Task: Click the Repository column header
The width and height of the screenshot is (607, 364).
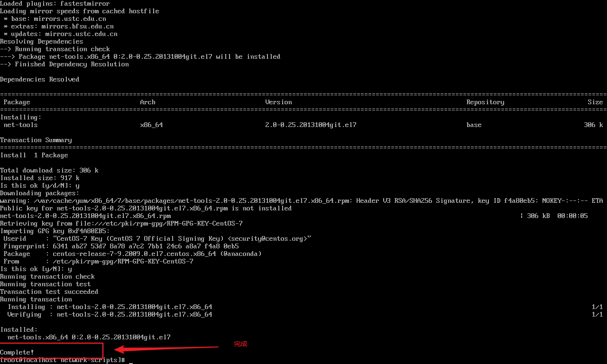Action: [485, 102]
